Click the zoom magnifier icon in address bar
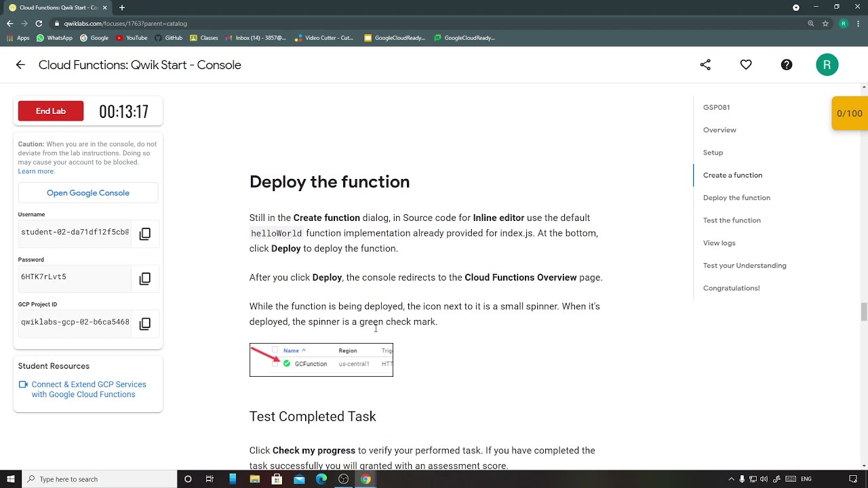The image size is (868, 488). click(810, 23)
